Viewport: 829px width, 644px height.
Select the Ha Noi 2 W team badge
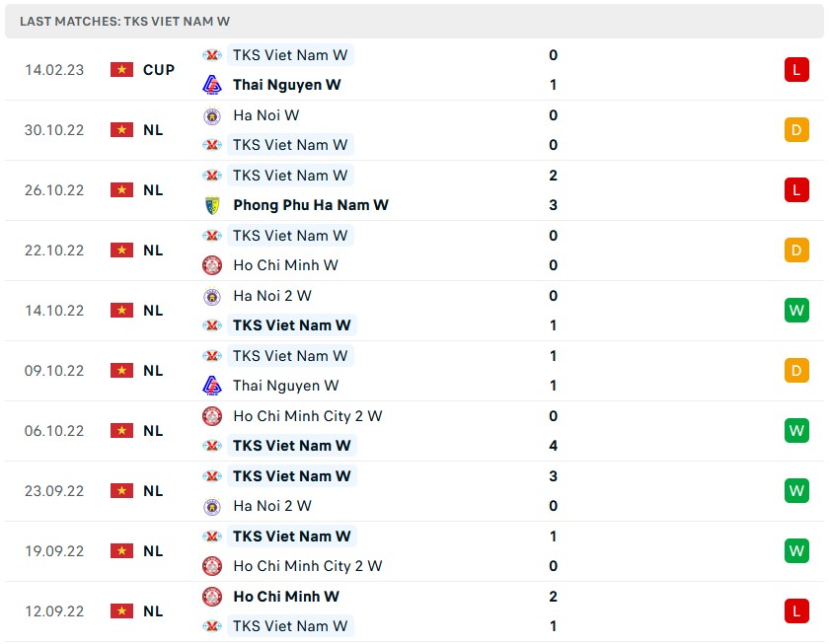pos(212,296)
